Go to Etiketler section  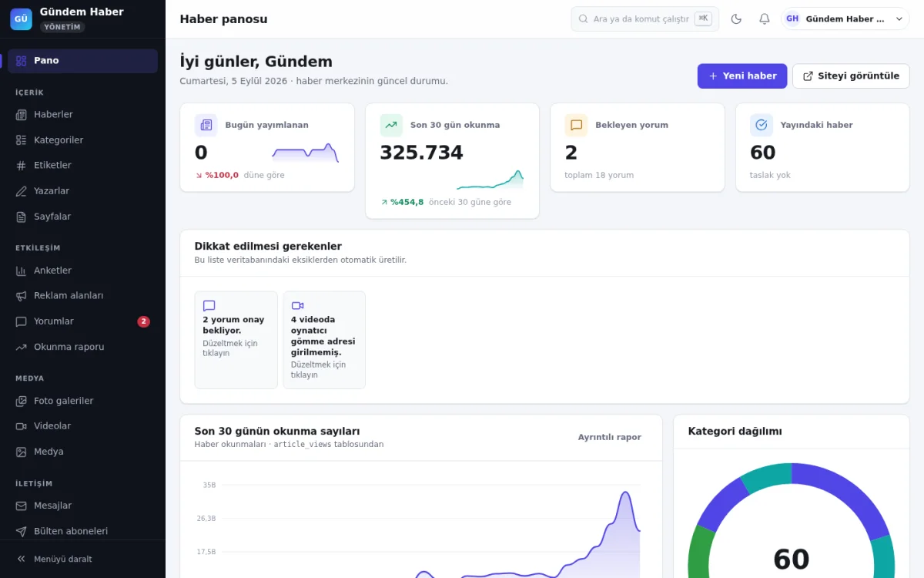tap(82, 165)
